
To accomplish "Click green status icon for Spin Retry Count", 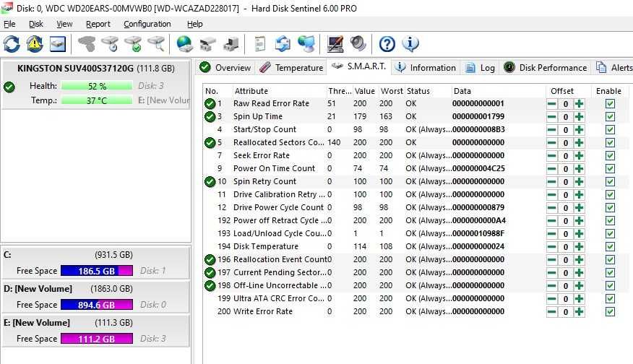I will click(x=210, y=181).
